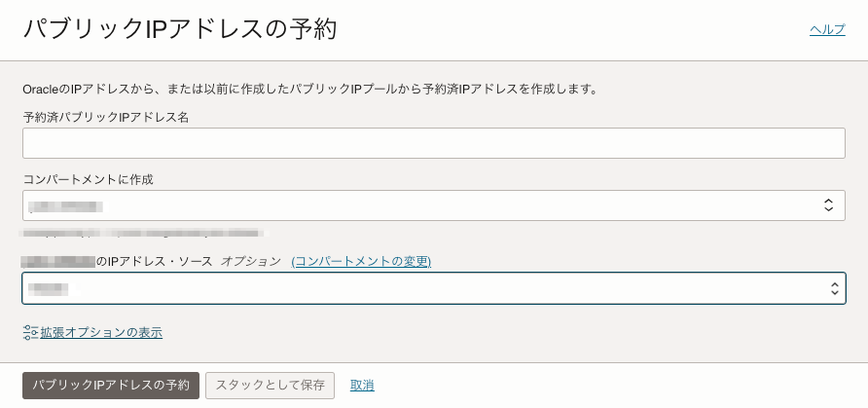Click the 予約済パブリックIPアドレス名 field label
Viewport: 868px width, 408px height.
(x=106, y=118)
